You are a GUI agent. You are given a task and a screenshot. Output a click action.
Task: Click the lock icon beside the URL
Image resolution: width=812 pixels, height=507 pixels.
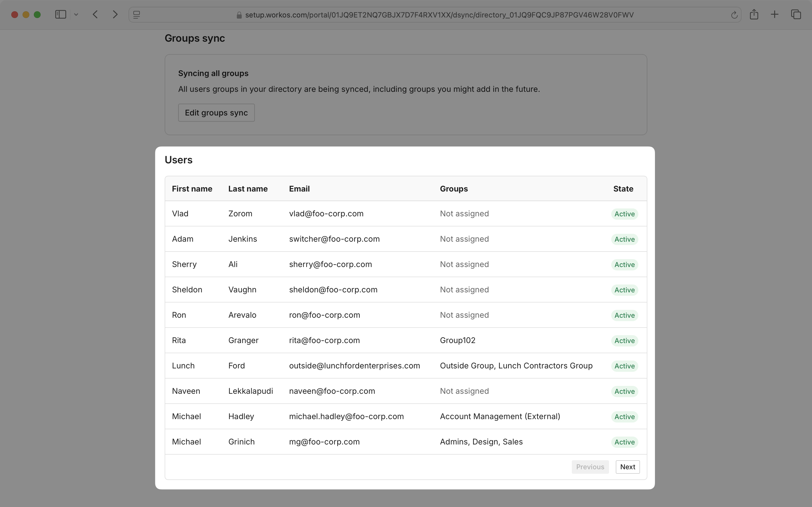[239, 15]
